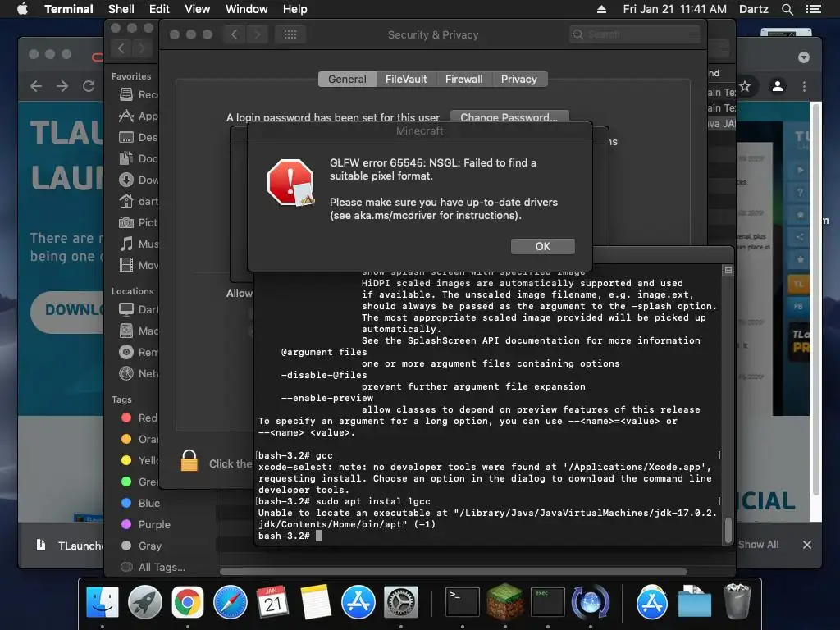840x630 pixels.
Task: Go back in the Chrome window
Action: pyautogui.click(x=36, y=85)
